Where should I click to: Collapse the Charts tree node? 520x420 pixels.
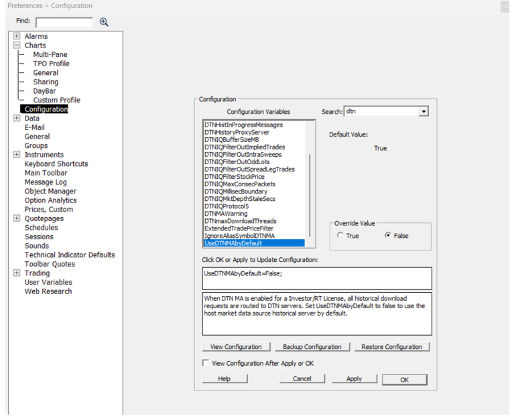(x=17, y=46)
